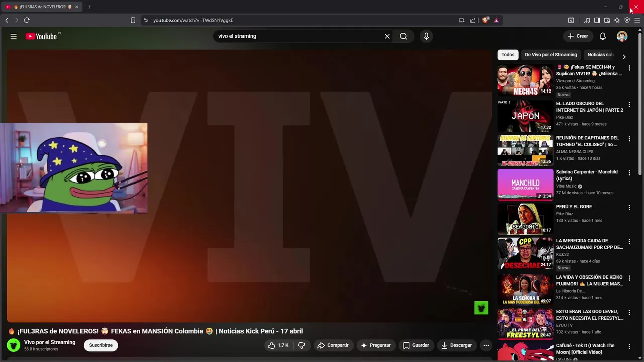Reload the page
Viewport: 644px width, 362px height.
point(27,20)
